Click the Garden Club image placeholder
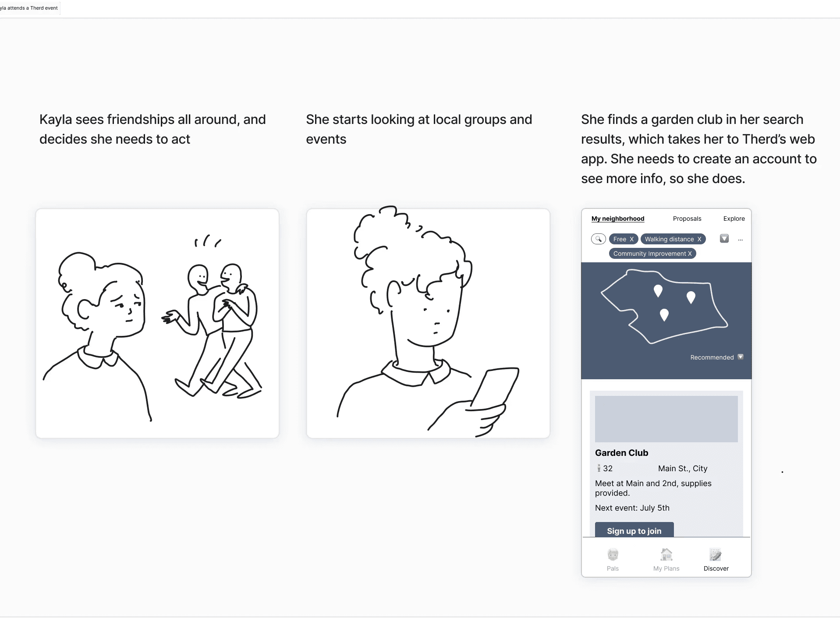This screenshot has width=840, height=635. coord(666,419)
